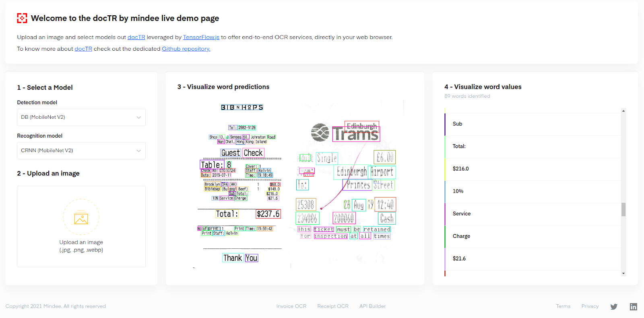Click the '£6.00' price box on ticket
The image size is (644, 318).
(x=385, y=157)
